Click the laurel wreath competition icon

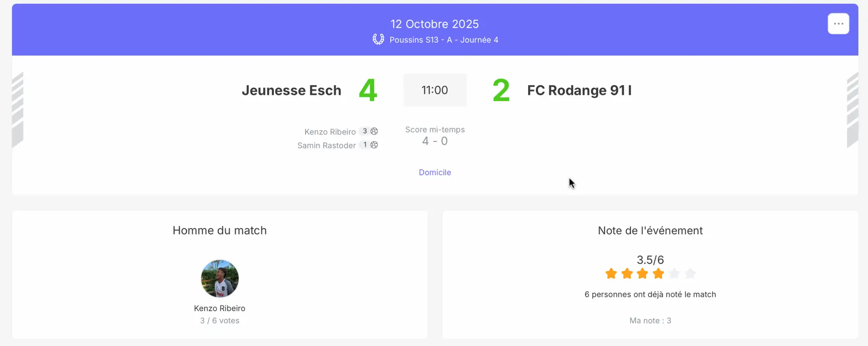coord(378,39)
